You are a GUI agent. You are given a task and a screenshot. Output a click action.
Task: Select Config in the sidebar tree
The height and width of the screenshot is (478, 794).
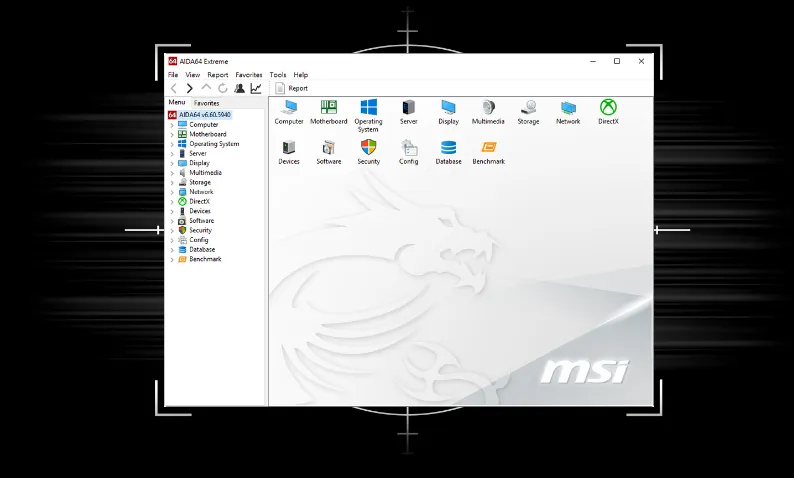click(198, 240)
